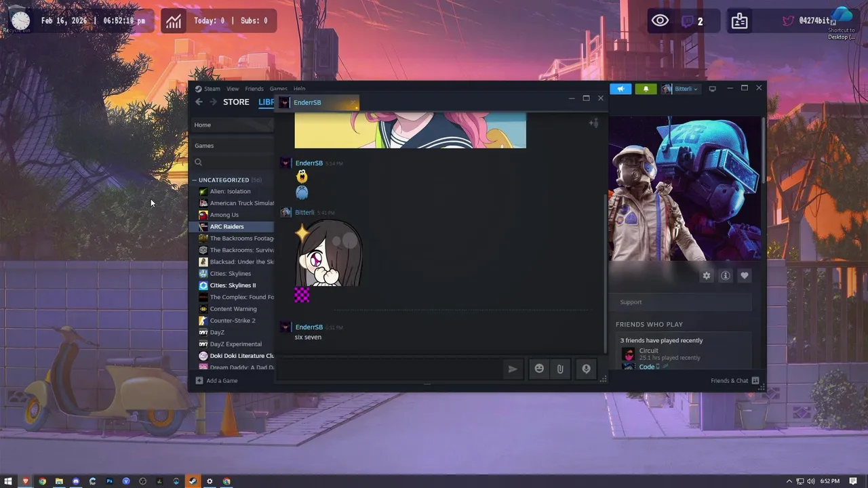868x488 pixels.
Task: Click the taskbar clock showing 6:52 PM
Action: pyautogui.click(x=830, y=481)
